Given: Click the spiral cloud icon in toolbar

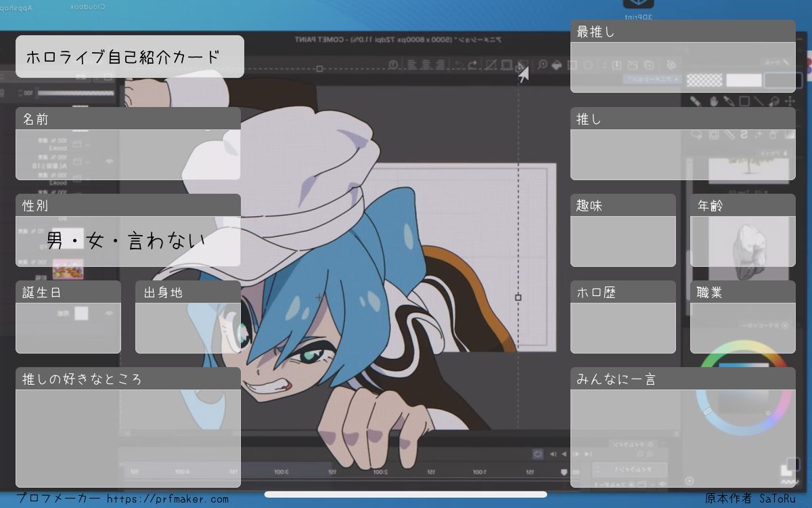Looking at the screenshot, I should point(672,65).
